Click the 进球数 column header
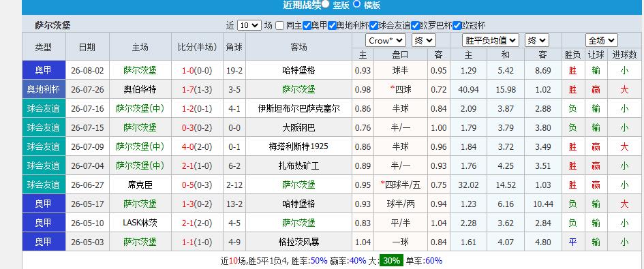The width and height of the screenshot is (644, 269). pos(624,54)
